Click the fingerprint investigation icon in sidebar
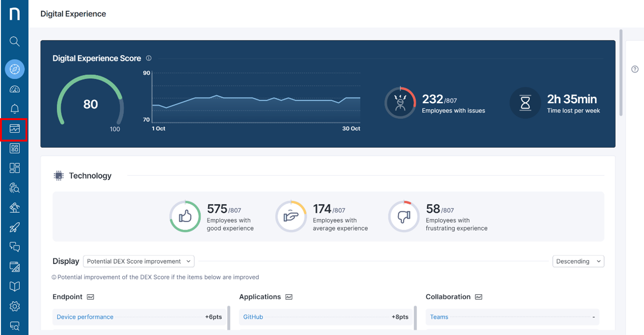This screenshot has width=644, height=335. coord(14,188)
